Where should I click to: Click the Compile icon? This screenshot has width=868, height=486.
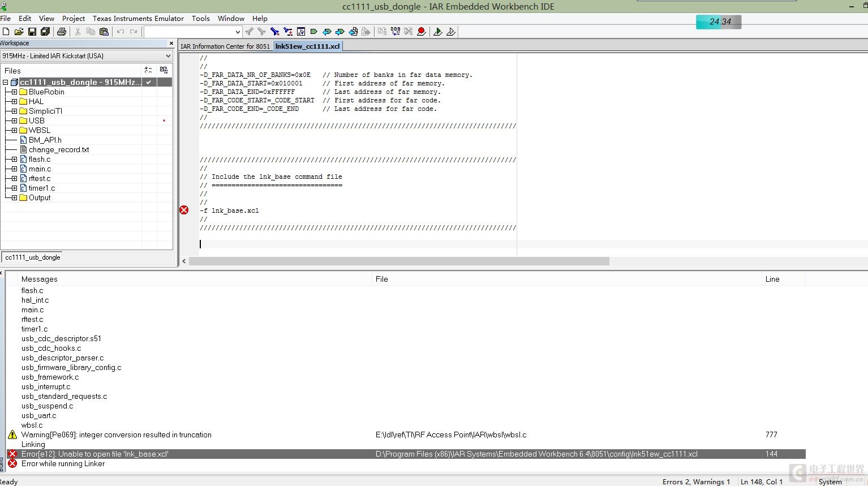[x=382, y=32]
